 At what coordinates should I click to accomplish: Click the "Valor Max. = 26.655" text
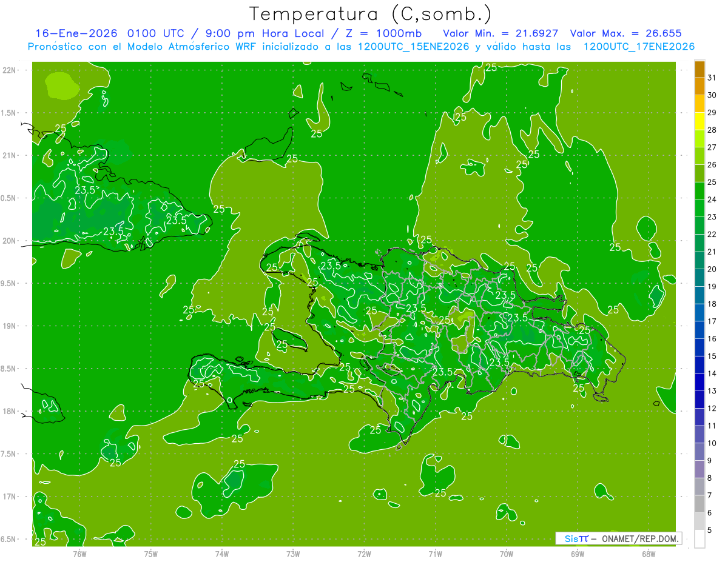pyautogui.click(x=626, y=33)
